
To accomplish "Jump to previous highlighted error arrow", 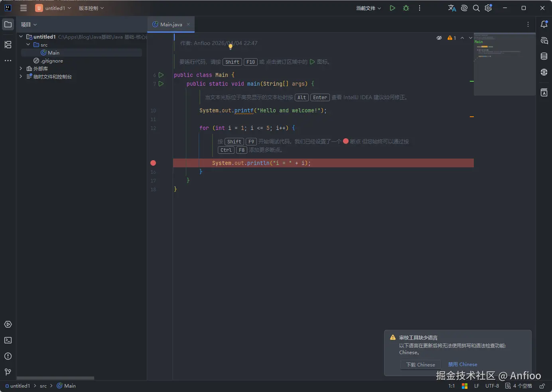I will [462, 38].
